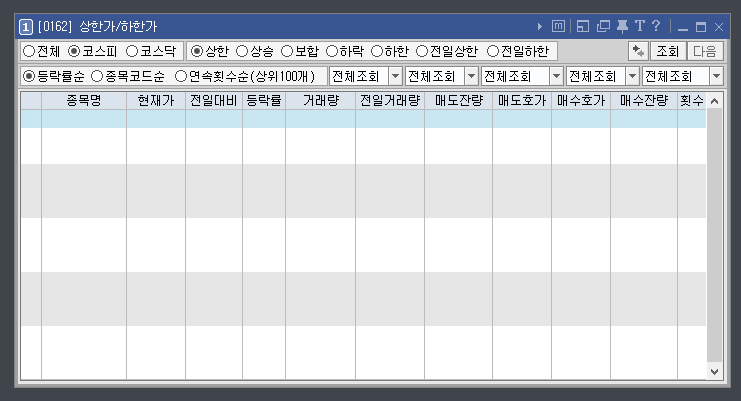Screen dimensions: 741x401
Task: Maximize the 상한가/하한가 window
Action: click(701, 27)
